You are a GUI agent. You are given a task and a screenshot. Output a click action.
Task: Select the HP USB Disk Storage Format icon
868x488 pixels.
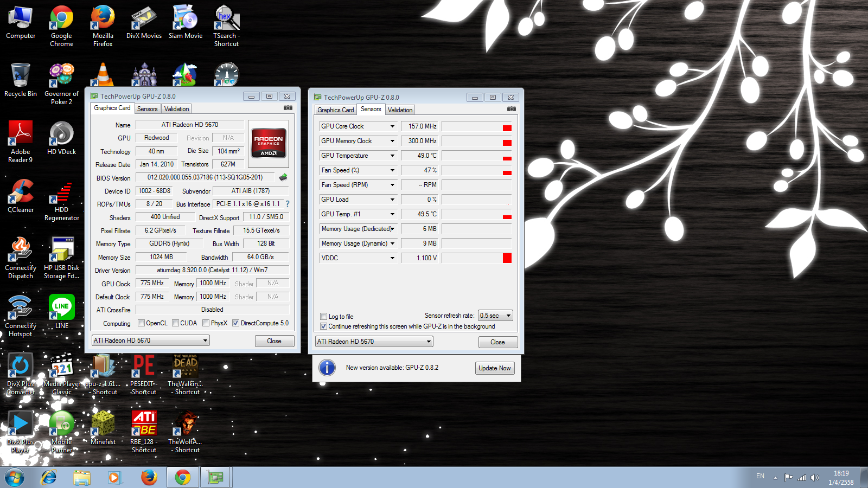click(x=62, y=258)
